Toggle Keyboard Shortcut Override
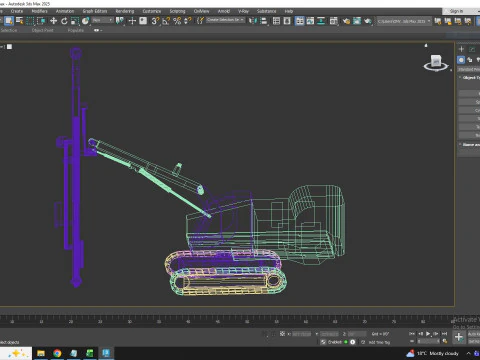480x360 pixels. point(143,21)
